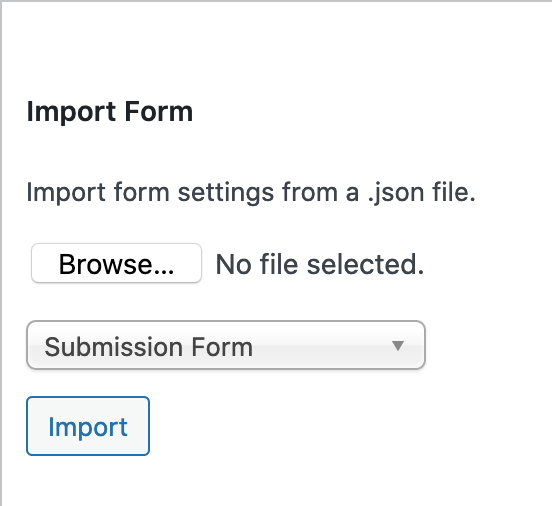Click the left border edge of the panel

(1, 253)
